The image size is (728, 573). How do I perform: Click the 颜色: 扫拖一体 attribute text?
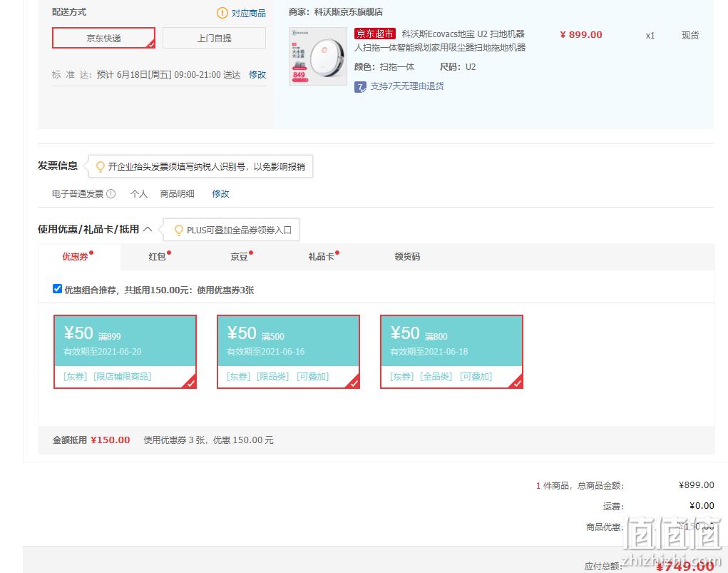click(384, 67)
